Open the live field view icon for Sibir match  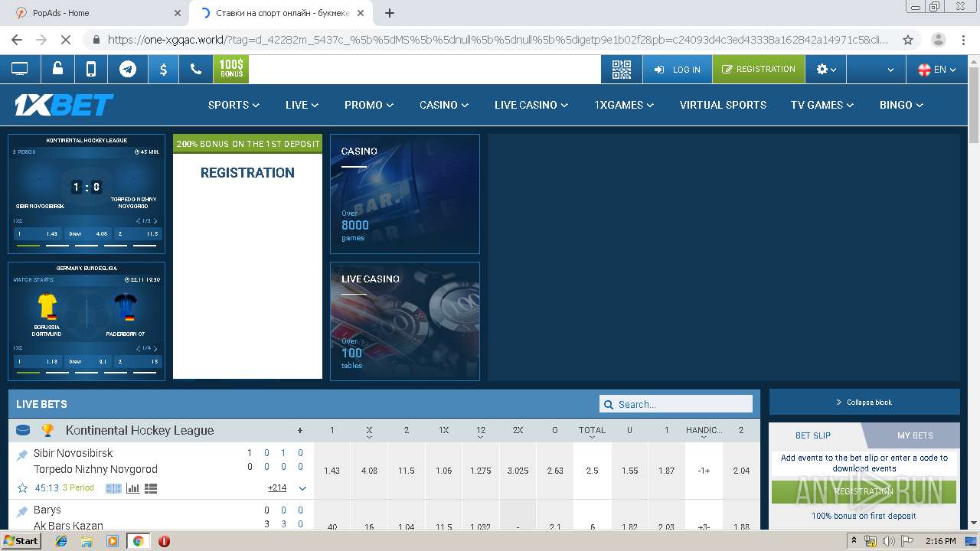113,488
